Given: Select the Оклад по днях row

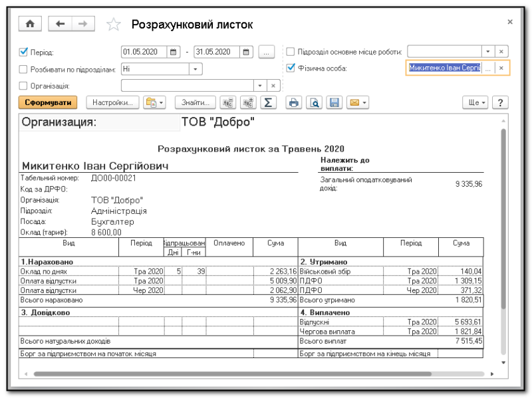Looking at the screenshot, I should click(x=158, y=272).
